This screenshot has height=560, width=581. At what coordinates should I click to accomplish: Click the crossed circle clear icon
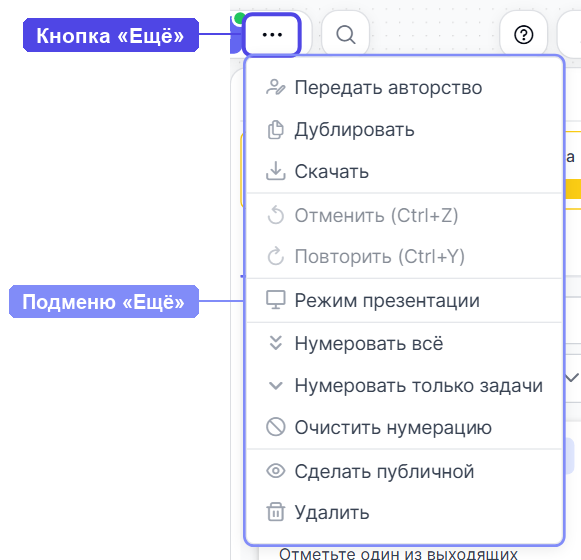(276, 427)
